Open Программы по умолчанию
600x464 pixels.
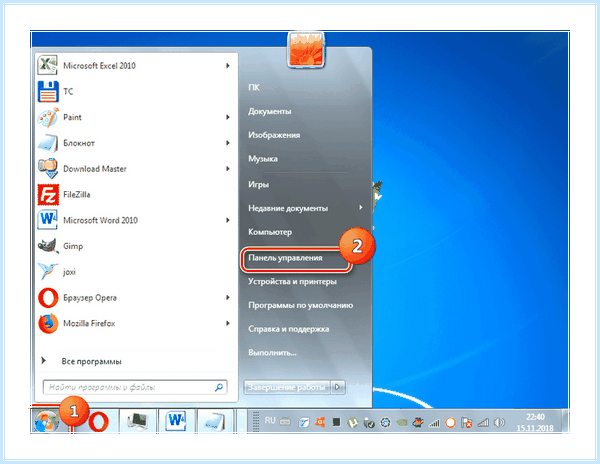coord(300,305)
